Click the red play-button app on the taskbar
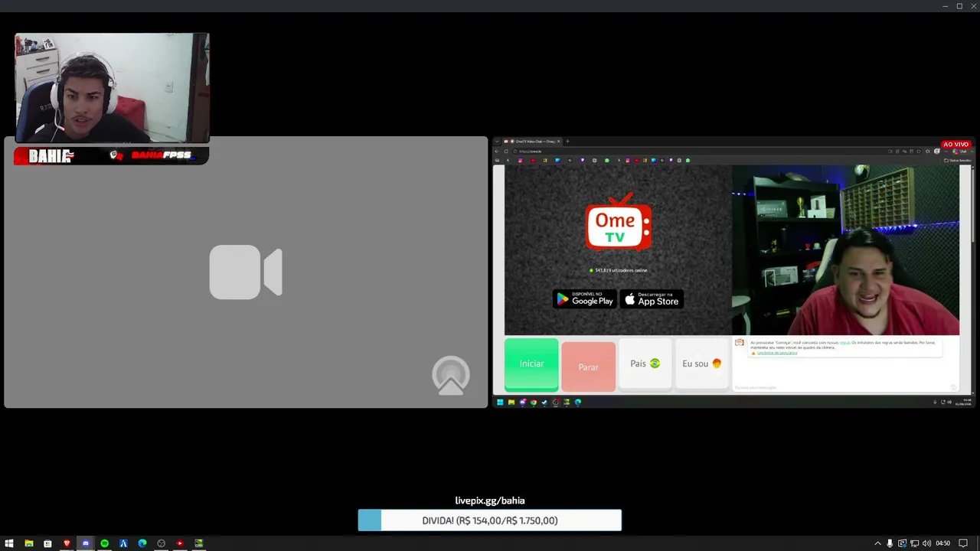Screen dimensions: 980x551 180,543
